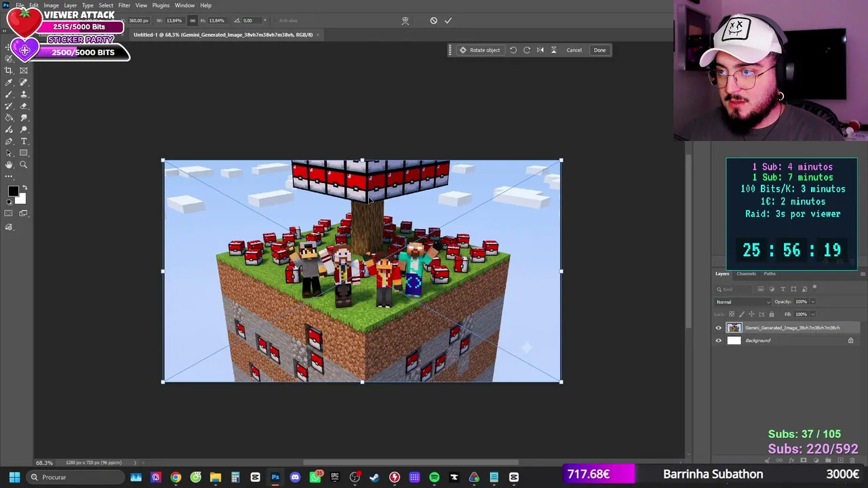
Task: Toggle lock transparent pixels
Action: click(x=731, y=314)
